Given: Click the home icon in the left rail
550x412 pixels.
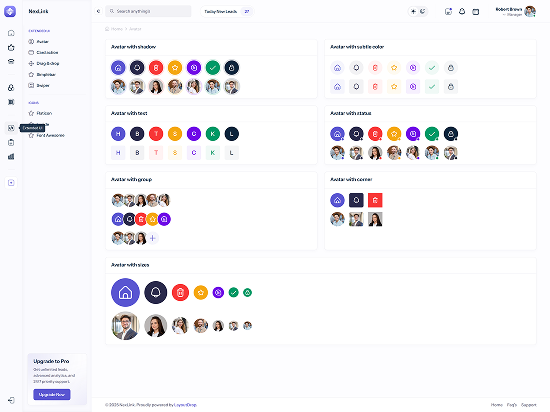Looking at the screenshot, I should click(x=11, y=33).
